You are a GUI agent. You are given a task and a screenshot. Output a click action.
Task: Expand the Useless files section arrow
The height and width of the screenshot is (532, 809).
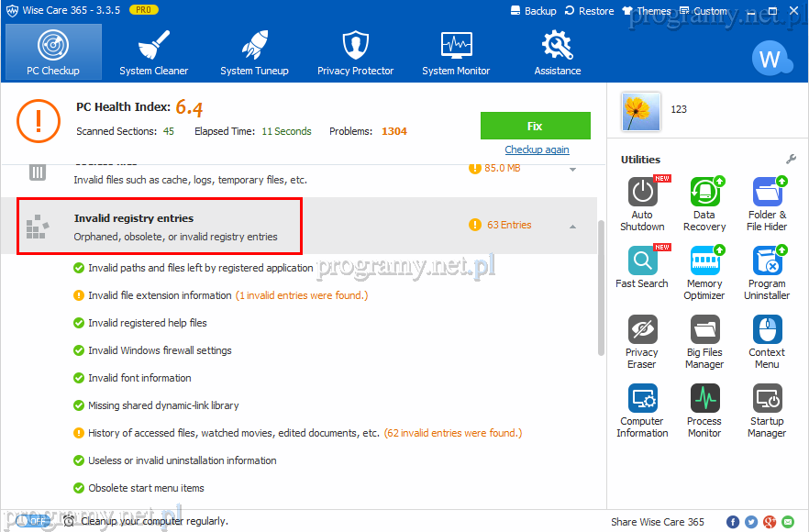click(572, 169)
